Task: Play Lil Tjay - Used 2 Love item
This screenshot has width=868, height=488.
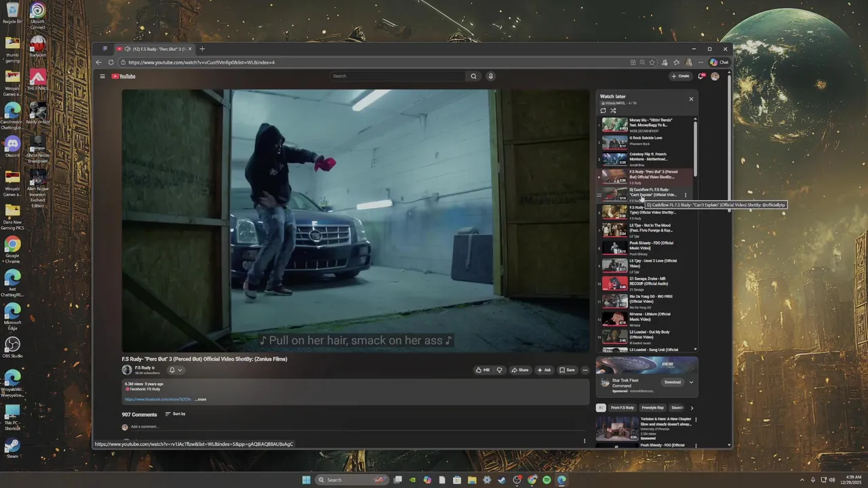Action: click(644, 265)
